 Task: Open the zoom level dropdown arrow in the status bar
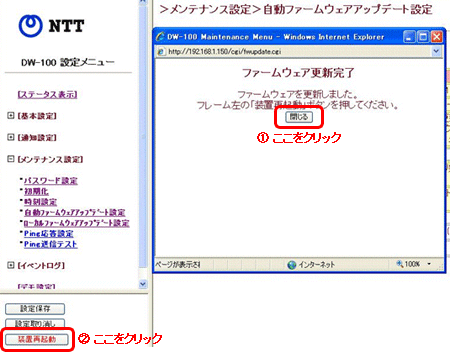[x=429, y=264]
